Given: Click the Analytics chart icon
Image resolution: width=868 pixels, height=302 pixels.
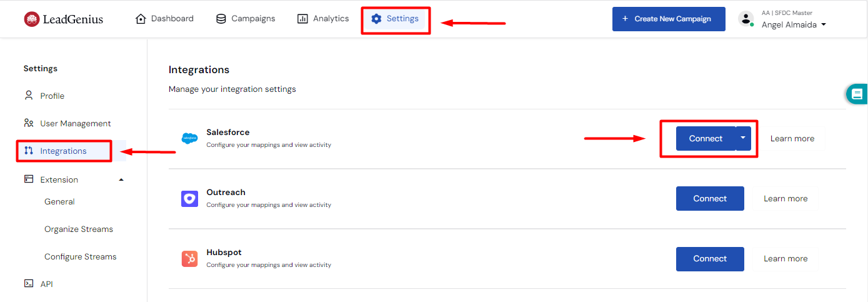Looking at the screenshot, I should point(302,19).
